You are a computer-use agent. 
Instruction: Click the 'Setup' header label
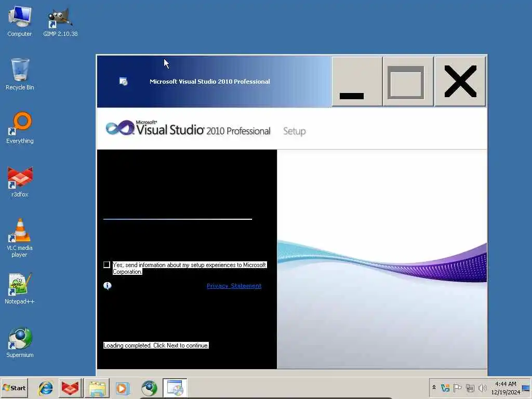pyautogui.click(x=295, y=131)
